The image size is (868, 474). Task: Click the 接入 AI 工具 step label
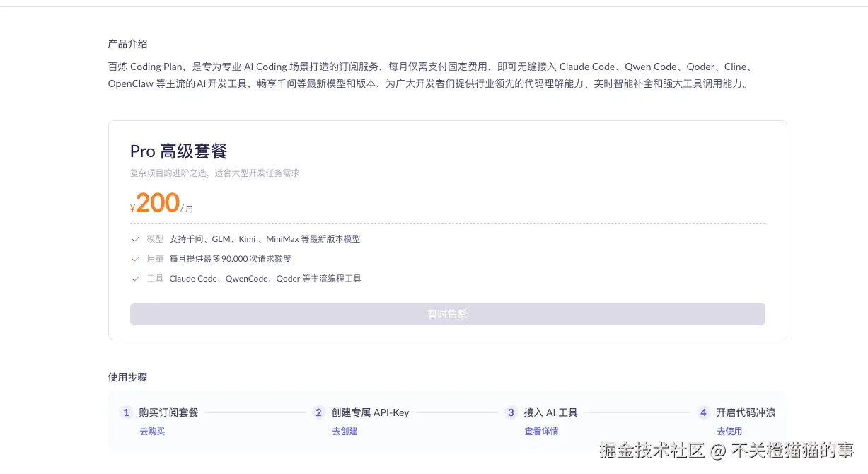[552, 412]
